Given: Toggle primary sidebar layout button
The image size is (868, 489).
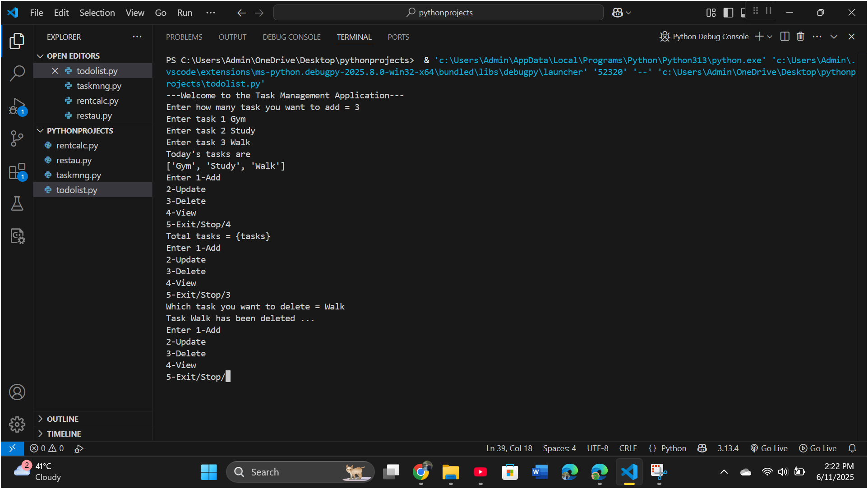Looking at the screenshot, I should 728,13.
